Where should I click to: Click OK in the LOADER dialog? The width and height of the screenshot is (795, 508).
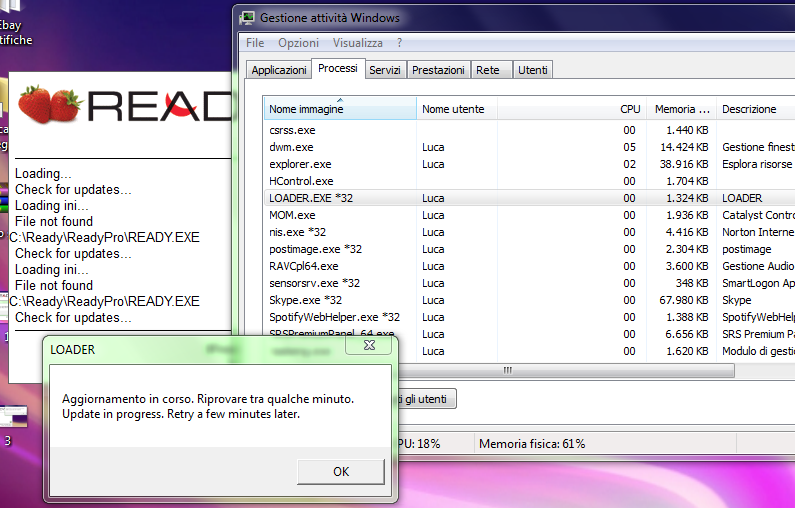341,472
